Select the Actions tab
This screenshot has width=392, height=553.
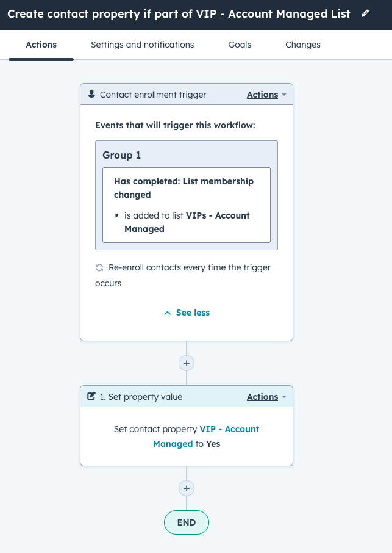[x=41, y=44]
